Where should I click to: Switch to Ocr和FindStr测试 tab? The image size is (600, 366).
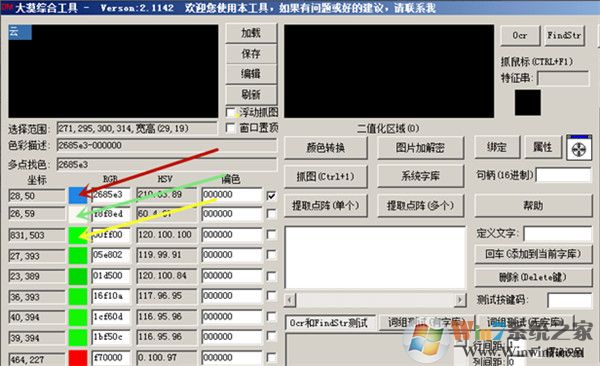330,323
